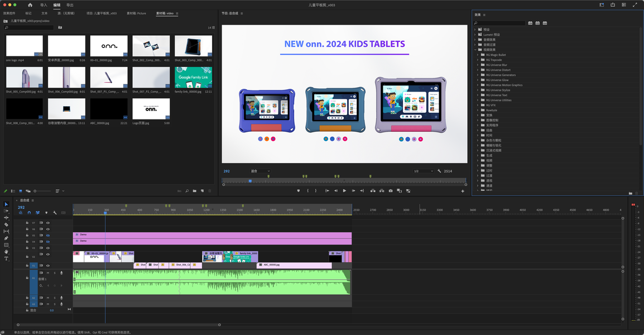Image resolution: width=644 pixels, height=335 pixels.
Task: Click Add Marker shield icon in timeline
Action: click(x=46, y=213)
